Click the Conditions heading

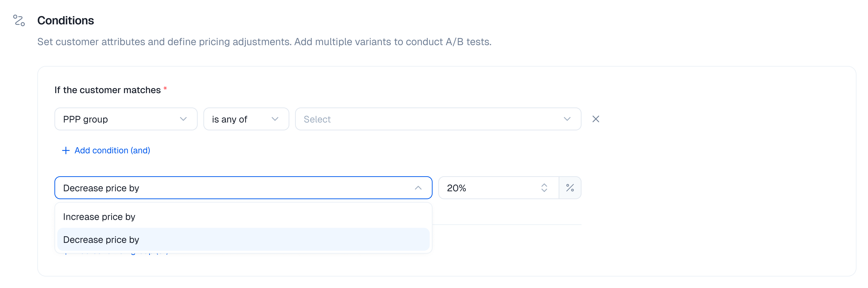[x=66, y=21]
